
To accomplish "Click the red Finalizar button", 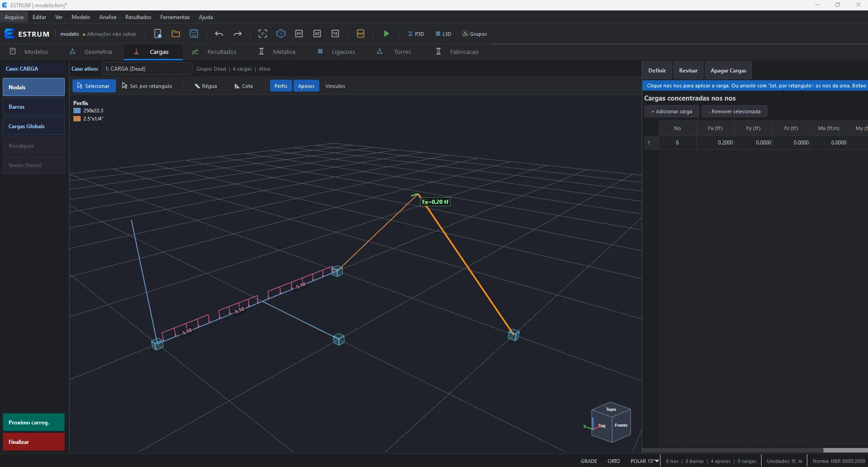I will tap(34, 442).
